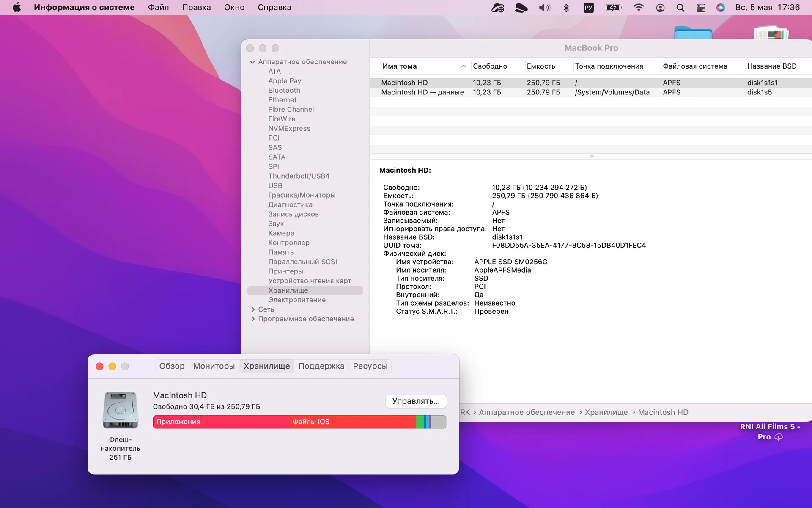Sort volumes by Имя тома column
The height and width of the screenshot is (508, 812).
tap(423, 66)
